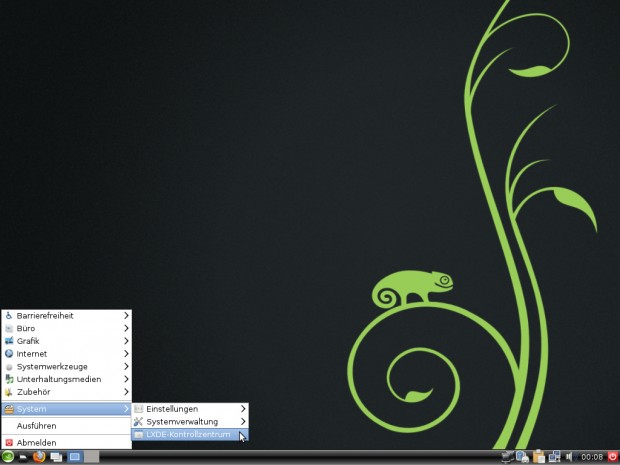Expand the Systemwerkzeuge submenu arrow

126,367
